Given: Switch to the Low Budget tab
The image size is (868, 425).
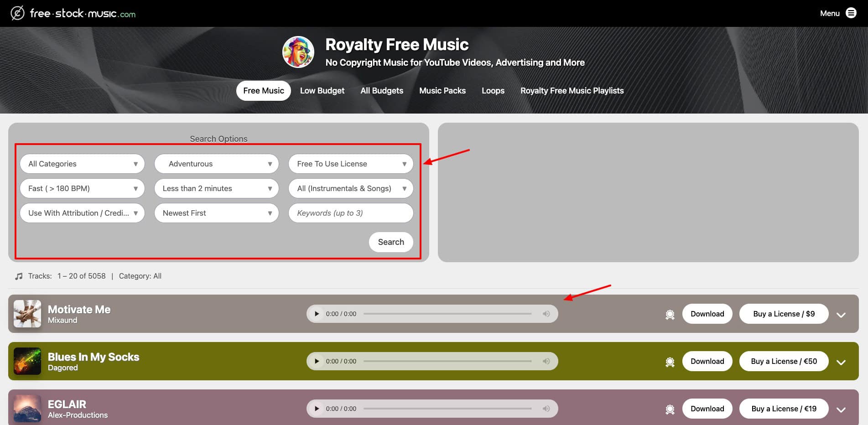Looking at the screenshot, I should click(322, 91).
